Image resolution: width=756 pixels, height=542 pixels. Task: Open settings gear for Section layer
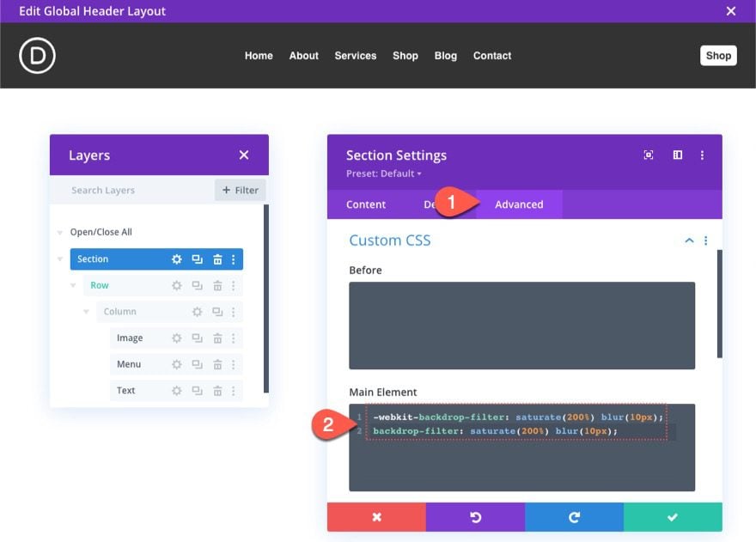[x=177, y=259]
